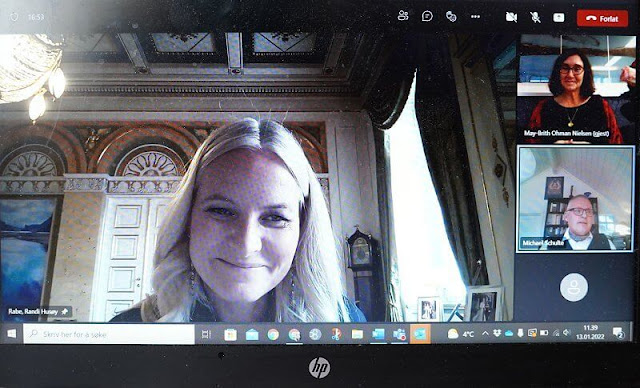Open the volume speaker icon

point(567,333)
